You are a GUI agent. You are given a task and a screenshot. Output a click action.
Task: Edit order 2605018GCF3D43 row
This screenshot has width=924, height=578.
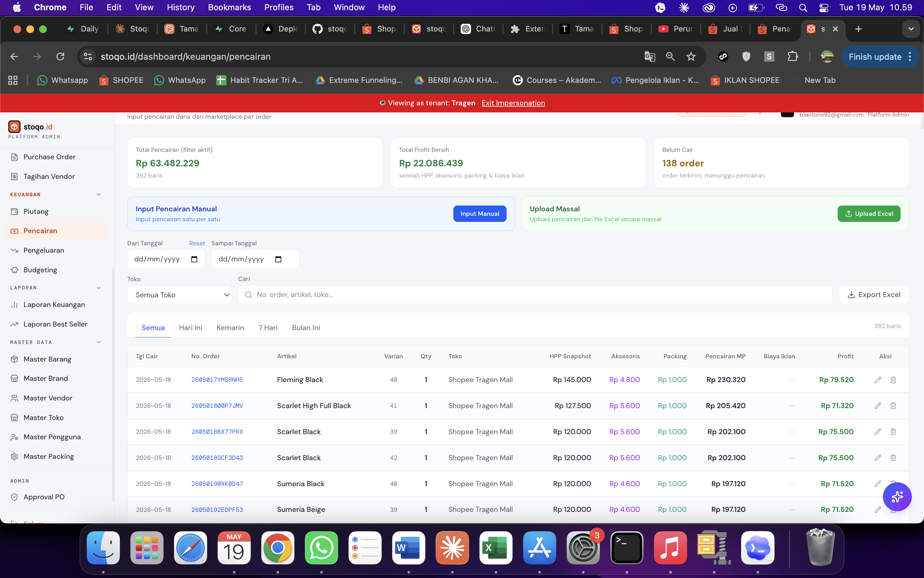coord(878,458)
